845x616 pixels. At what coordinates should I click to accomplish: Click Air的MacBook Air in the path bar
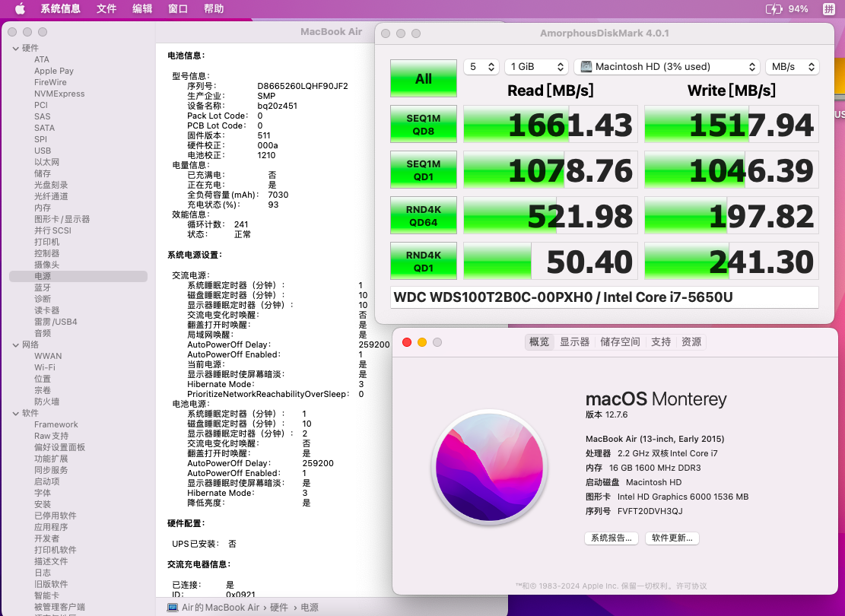coord(221,608)
